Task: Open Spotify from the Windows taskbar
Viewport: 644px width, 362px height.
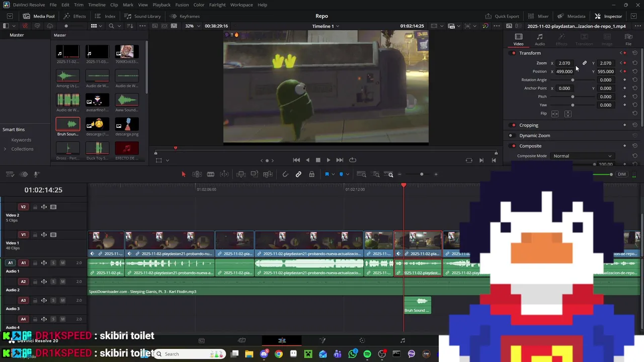Action: point(367,354)
